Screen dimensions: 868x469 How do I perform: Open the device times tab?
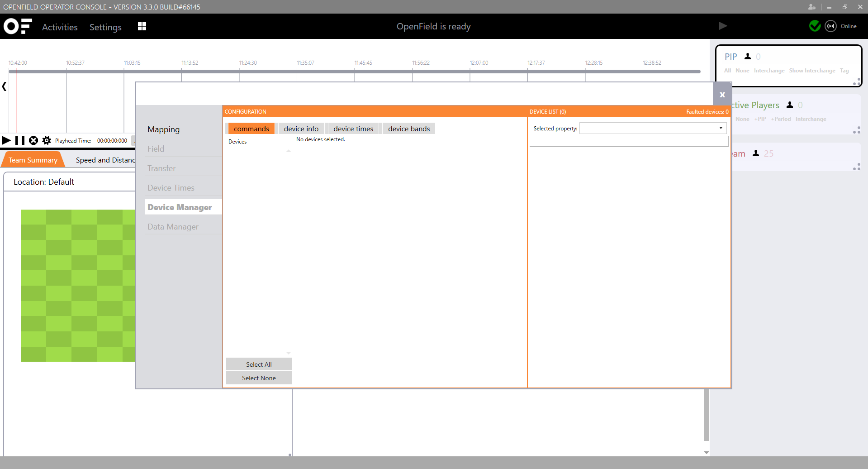click(353, 129)
